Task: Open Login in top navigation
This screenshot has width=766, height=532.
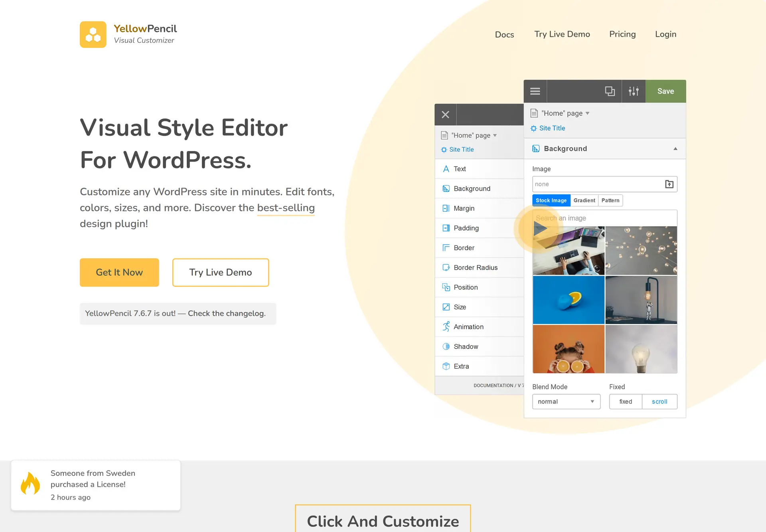Action: pos(665,34)
